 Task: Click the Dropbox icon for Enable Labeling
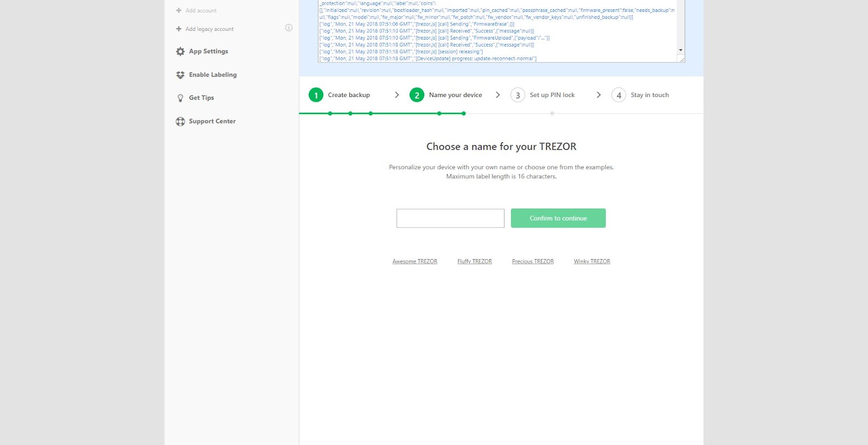click(180, 75)
